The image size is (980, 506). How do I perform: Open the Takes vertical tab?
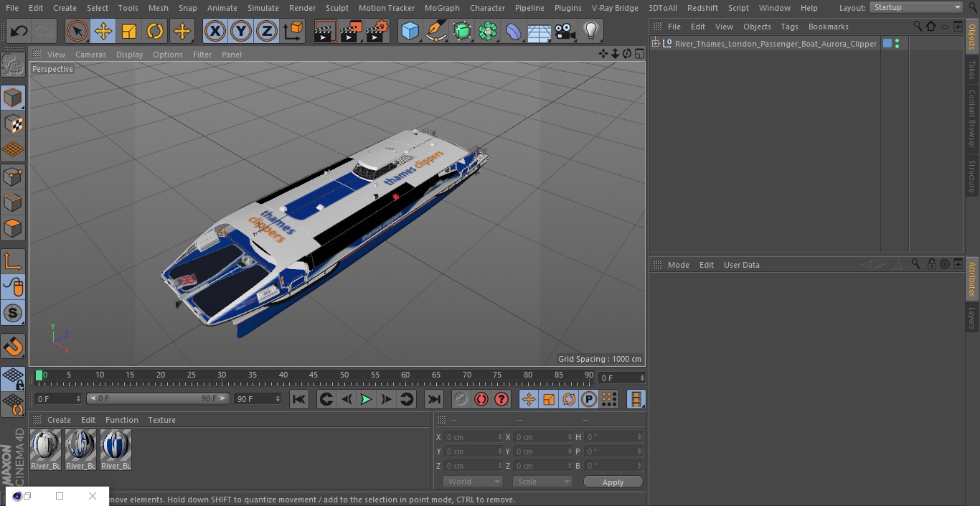(972, 70)
